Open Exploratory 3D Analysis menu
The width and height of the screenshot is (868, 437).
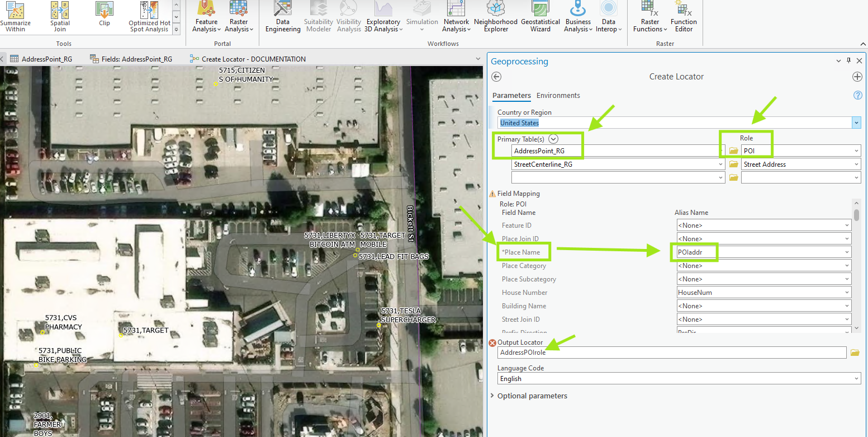point(383,17)
